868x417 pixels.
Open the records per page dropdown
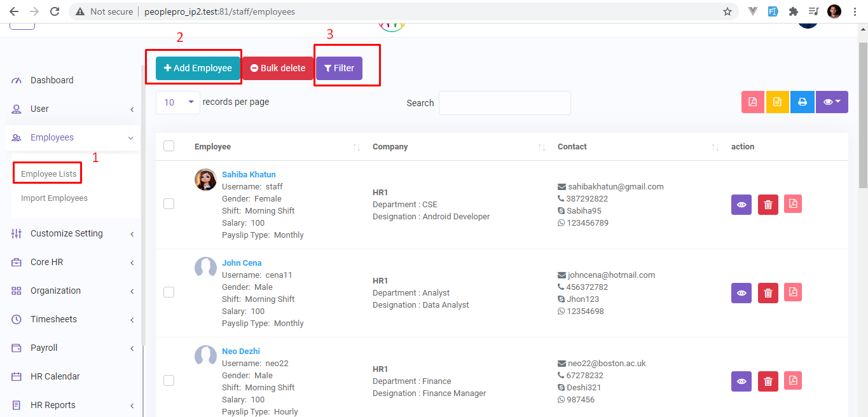pos(178,102)
